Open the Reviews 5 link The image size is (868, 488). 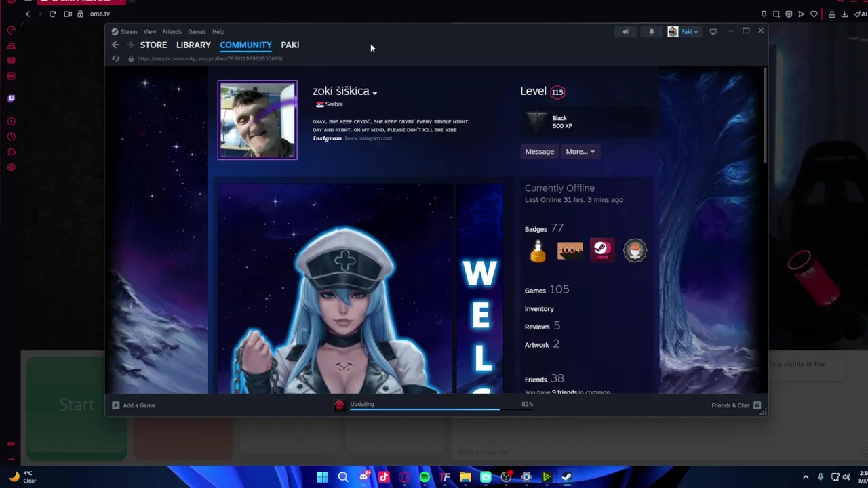pos(542,326)
